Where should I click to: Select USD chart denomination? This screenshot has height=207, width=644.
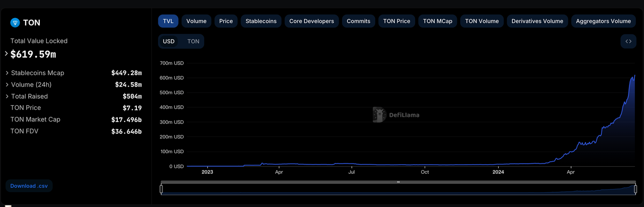[169, 41]
